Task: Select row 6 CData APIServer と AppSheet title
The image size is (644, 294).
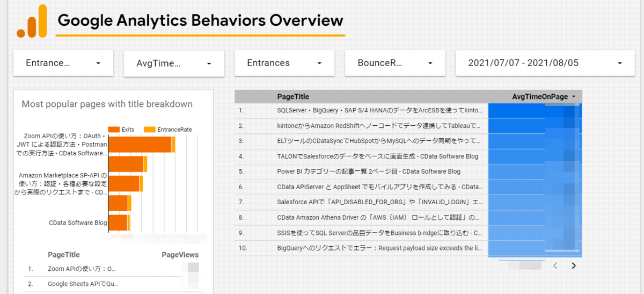Action: [379, 187]
